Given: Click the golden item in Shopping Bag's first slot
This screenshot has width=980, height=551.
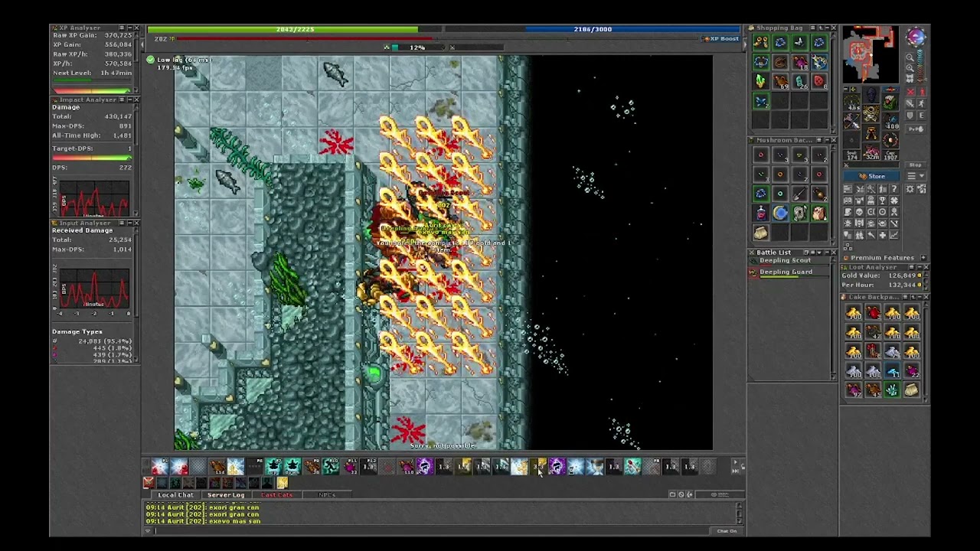Looking at the screenshot, I should coord(760,43).
